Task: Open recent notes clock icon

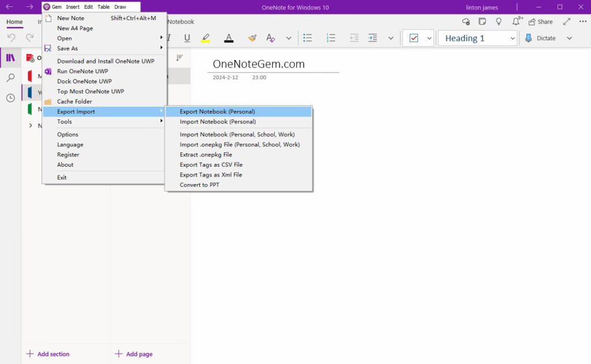Action: coord(10,98)
